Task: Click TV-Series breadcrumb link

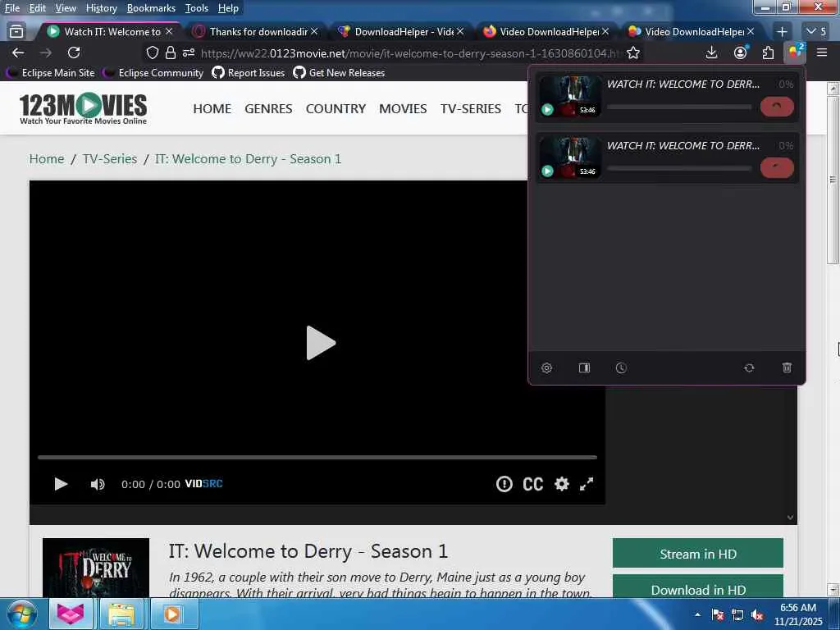Action: point(110,159)
